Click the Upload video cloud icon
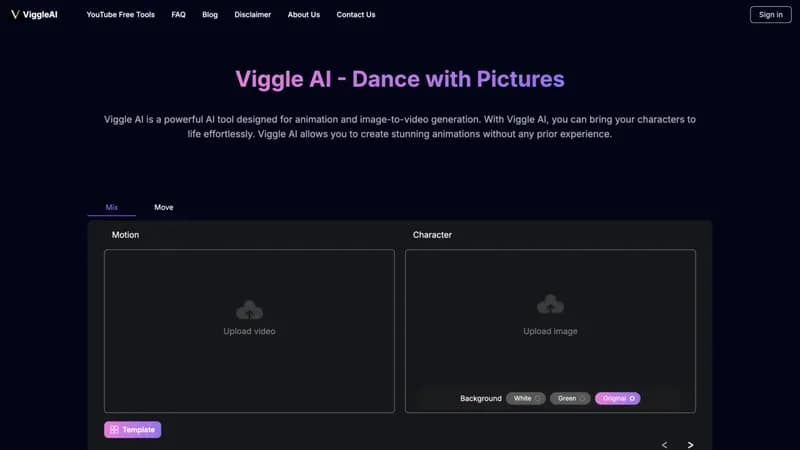Viewport: 800px width, 450px height. pos(249,309)
